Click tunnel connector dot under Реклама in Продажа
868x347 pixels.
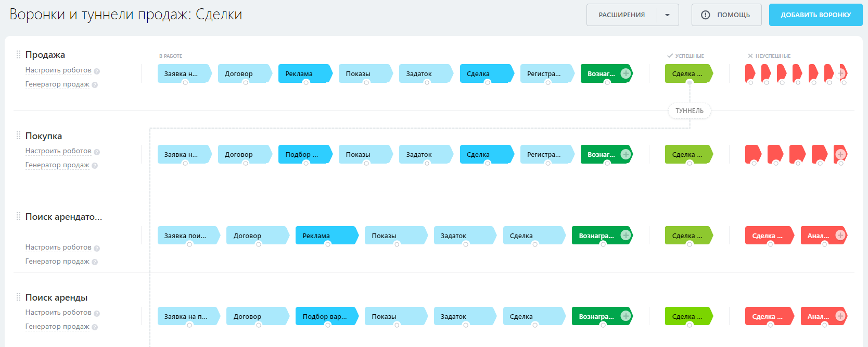[x=306, y=82]
